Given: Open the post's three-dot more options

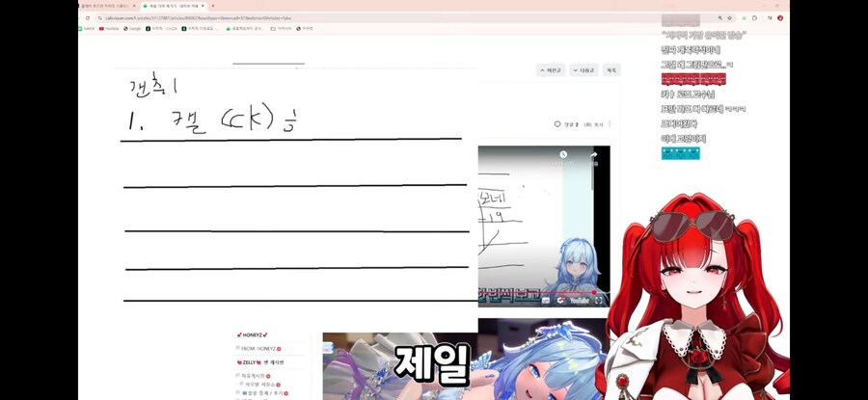Looking at the screenshot, I should click(610, 124).
